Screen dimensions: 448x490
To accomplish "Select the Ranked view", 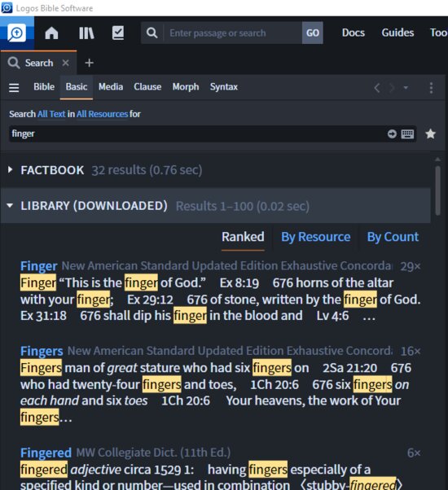I will 243,237.
